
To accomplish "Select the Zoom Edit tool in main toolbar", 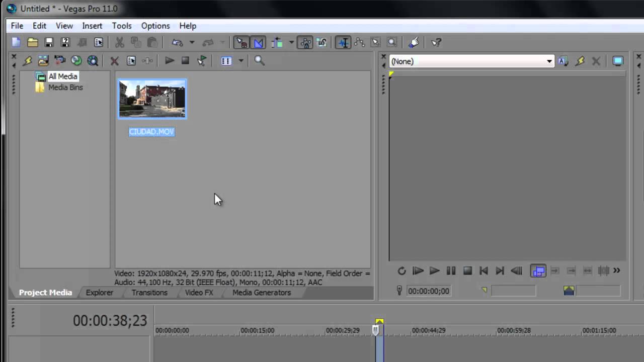I will (392, 43).
